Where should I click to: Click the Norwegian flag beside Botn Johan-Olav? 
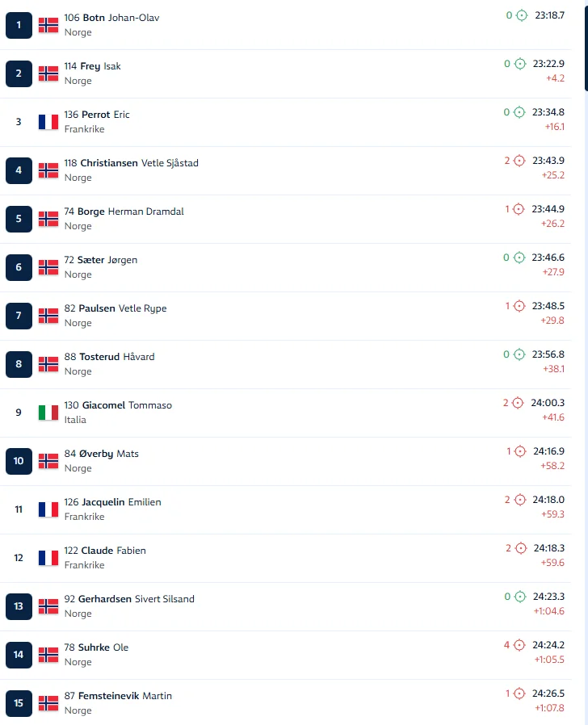[x=48, y=25]
